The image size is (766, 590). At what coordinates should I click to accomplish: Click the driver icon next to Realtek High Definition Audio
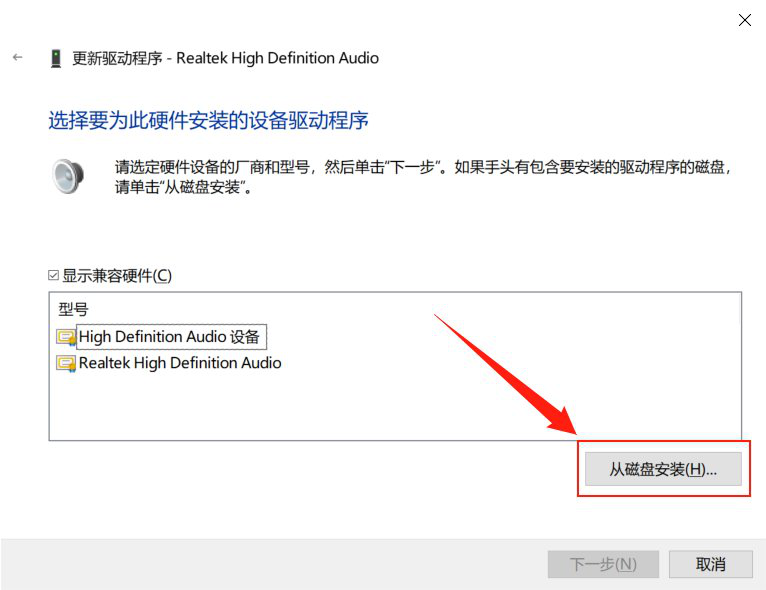point(66,363)
